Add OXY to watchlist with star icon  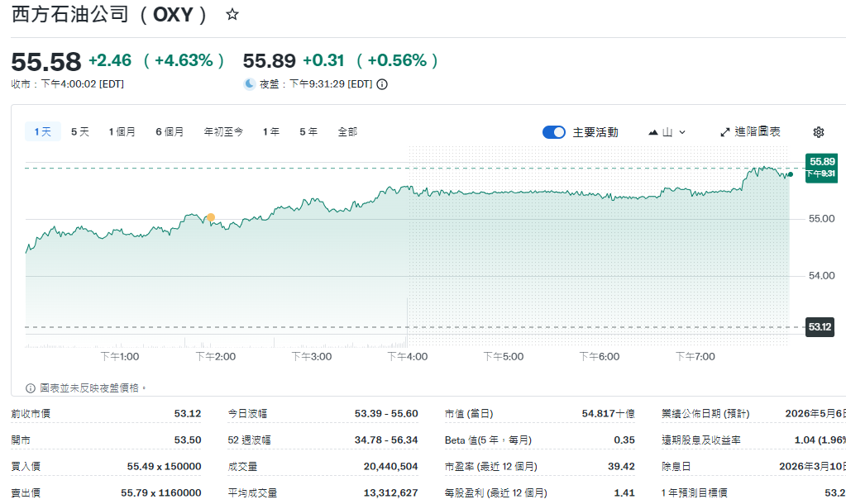point(232,15)
